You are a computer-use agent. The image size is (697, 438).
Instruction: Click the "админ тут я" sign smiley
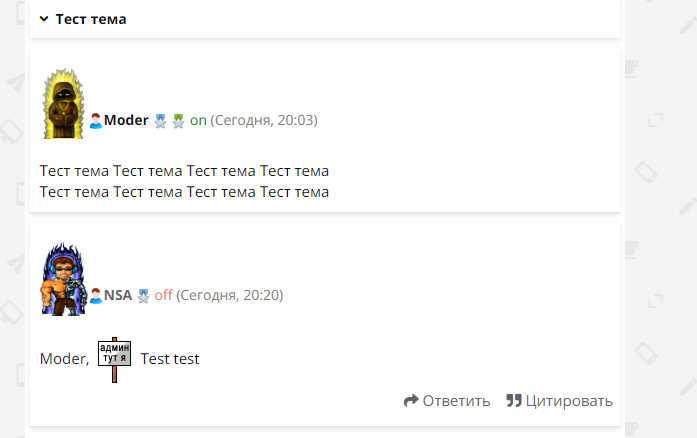point(115,359)
